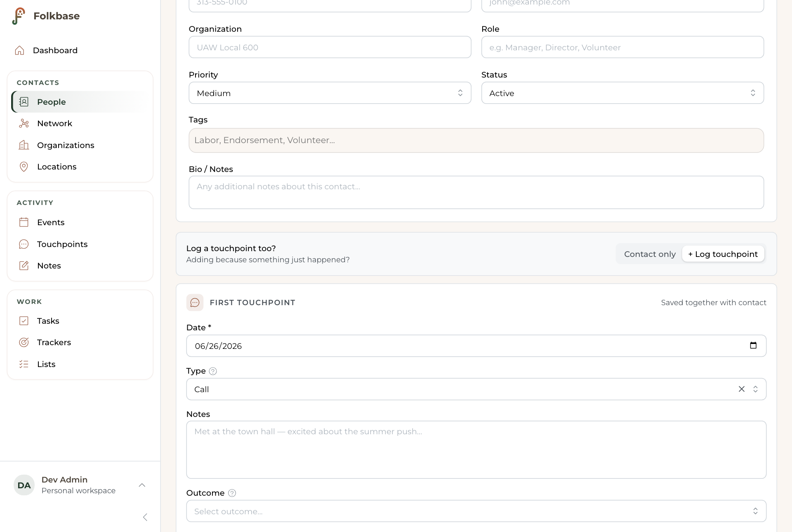
Task: Click the help icon next to Type
Action: point(213,371)
